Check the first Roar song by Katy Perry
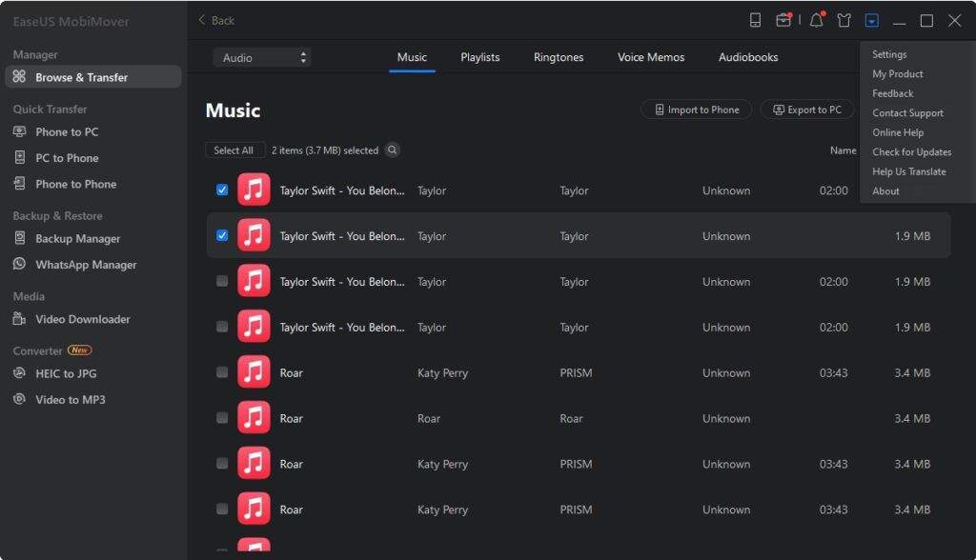The height and width of the screenshot is (560, 976). [222, 372]
